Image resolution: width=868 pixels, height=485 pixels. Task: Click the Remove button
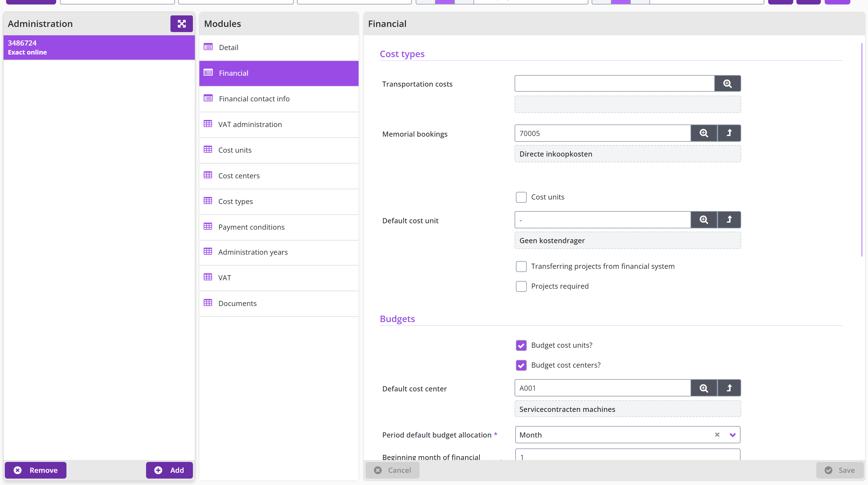[x=35, y=470]
